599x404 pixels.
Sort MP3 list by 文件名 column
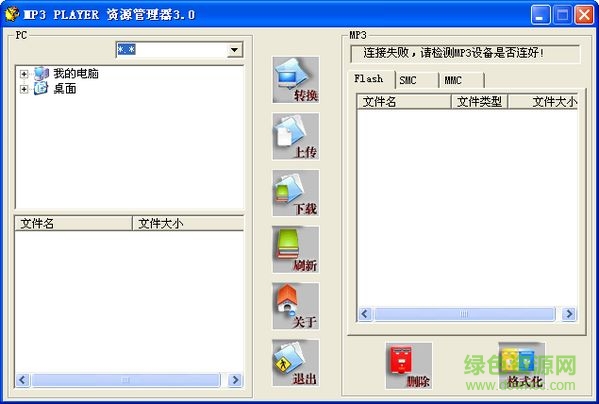(404, 102)
